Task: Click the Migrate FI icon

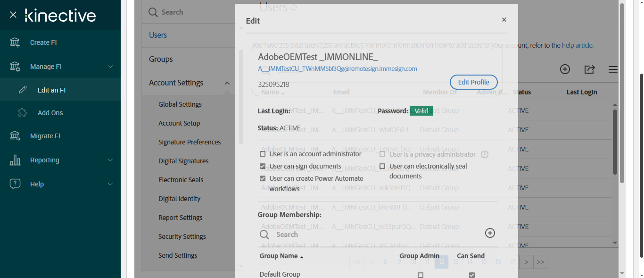Action: (x=15, y=136)
